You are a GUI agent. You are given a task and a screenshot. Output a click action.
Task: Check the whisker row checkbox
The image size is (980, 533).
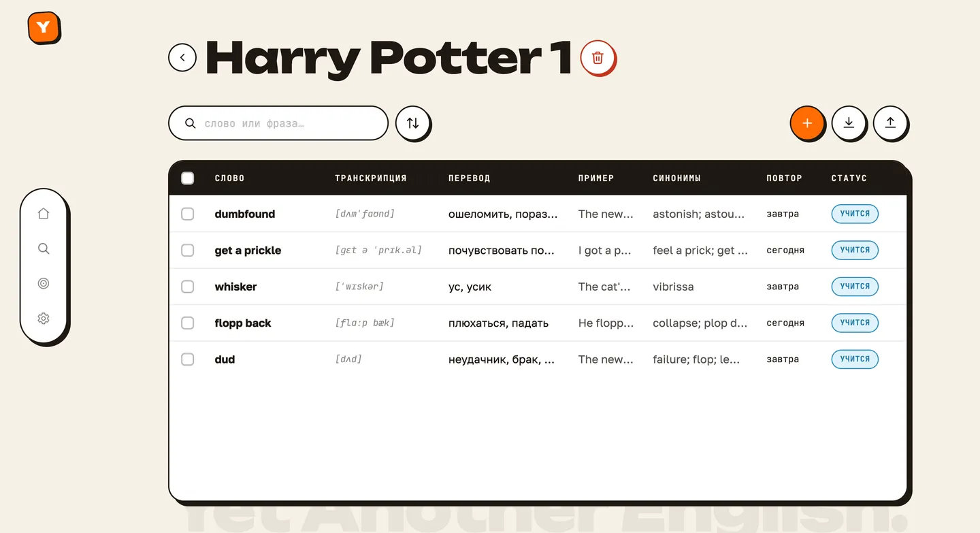click(x=188, y=287)
